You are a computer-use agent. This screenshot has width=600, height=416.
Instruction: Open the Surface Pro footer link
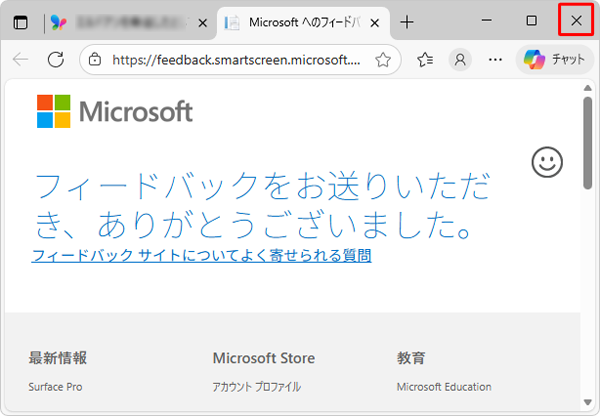point(55,387)
